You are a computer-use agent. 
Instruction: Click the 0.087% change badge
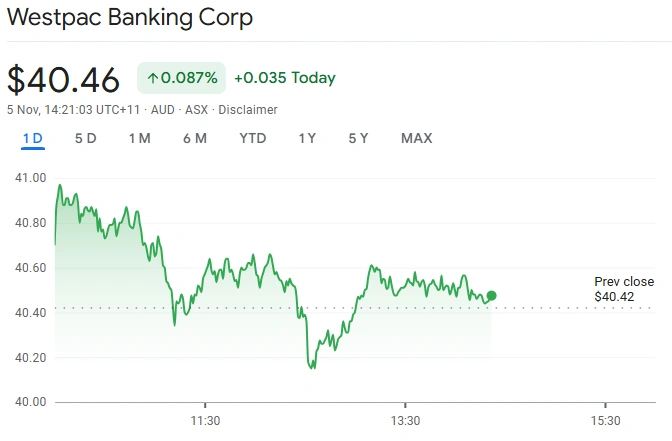click(x=181, y=78)
